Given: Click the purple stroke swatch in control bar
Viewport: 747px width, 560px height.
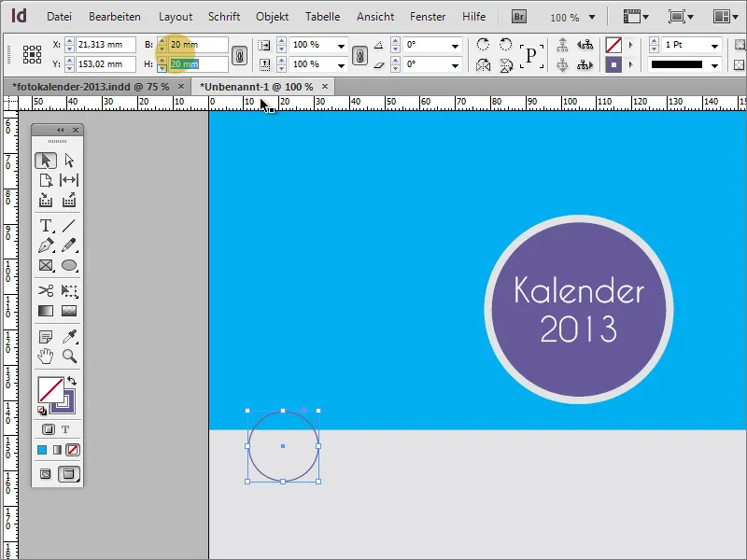Looking at the screenshot, I should (x=613, y=64).
